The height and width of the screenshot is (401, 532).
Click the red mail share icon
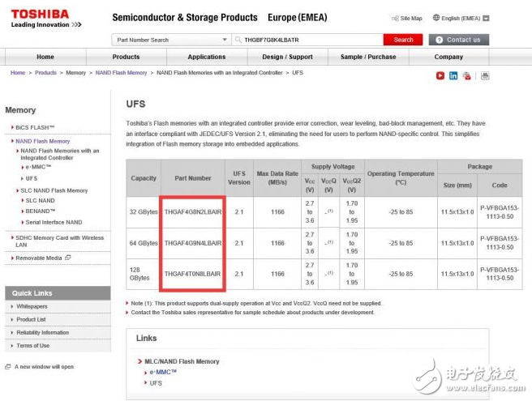(467, 75)
